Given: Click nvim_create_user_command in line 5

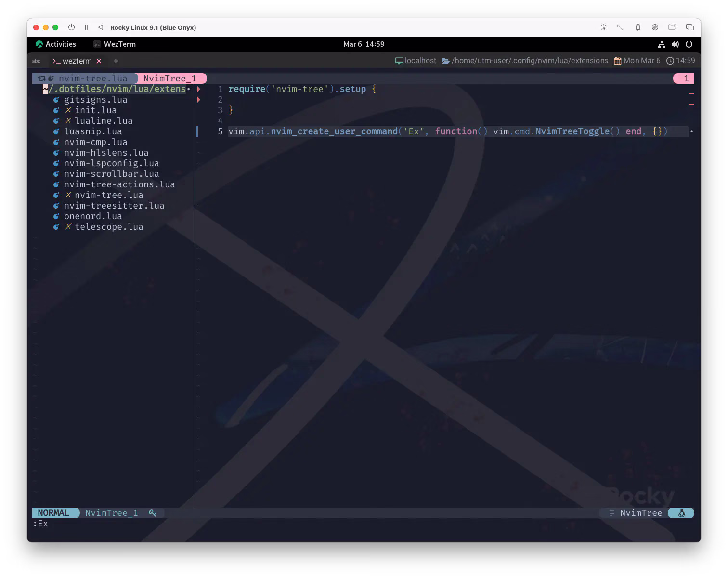Looking at the screenshot, I should (334, 131).
